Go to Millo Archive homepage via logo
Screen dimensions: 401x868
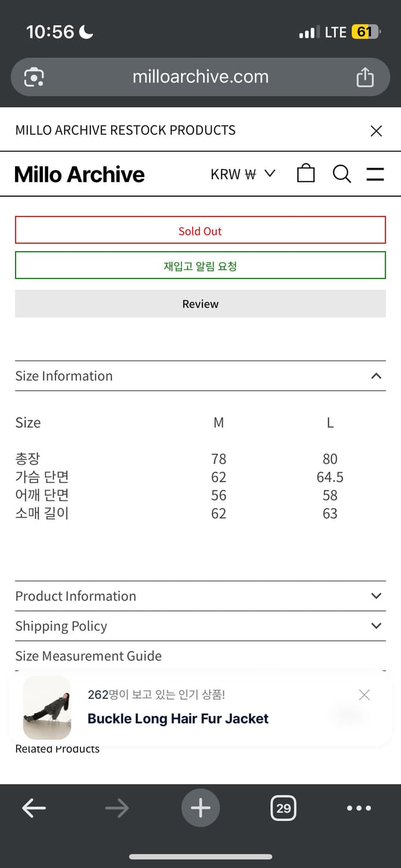coord(79,174)
